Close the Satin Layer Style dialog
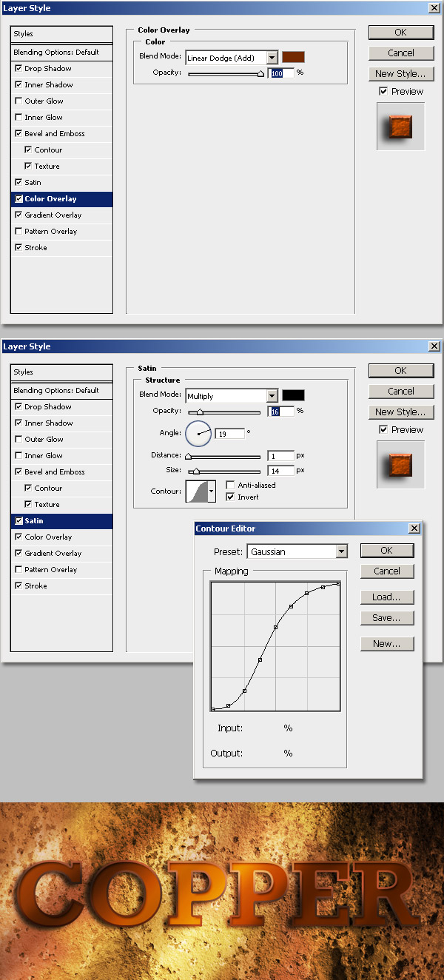 click(433, 346)
